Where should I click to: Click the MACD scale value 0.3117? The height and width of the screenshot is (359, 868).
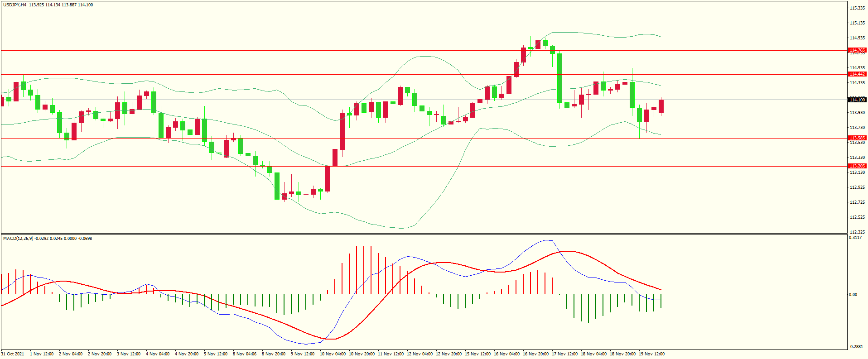click(x=856, y=238)
